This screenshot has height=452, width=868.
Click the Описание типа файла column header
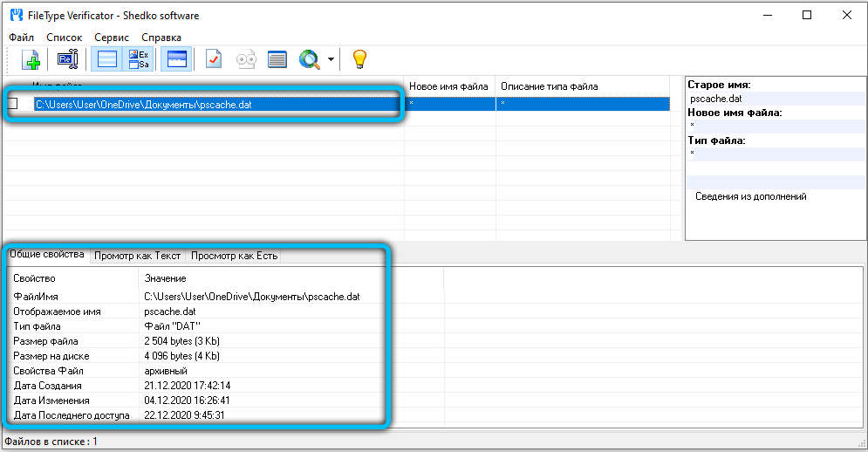[550, 86]
